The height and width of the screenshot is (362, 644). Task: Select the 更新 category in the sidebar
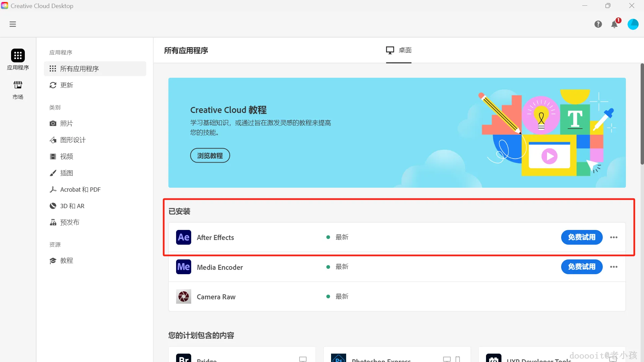click(x=66, y=85)
